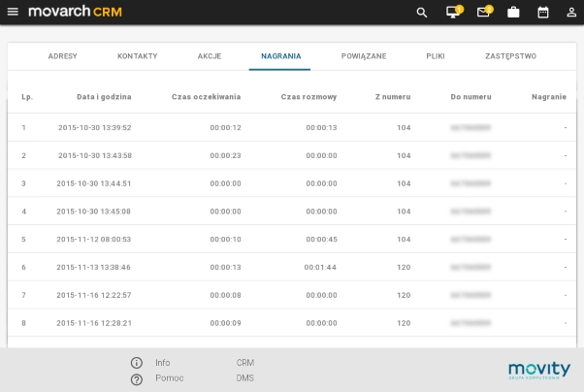Open the monitor notifications icon
The width and height of the screenshot is (584, 392).
(452, 13)
